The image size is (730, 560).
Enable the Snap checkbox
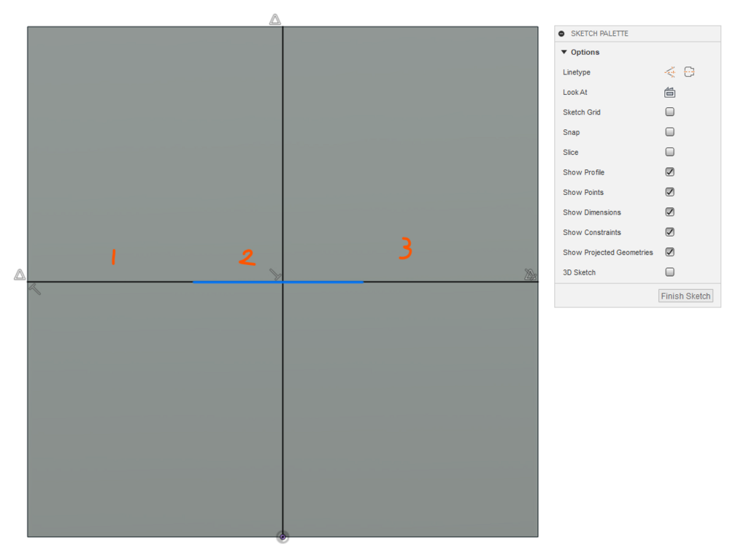(x=669, y=131)
